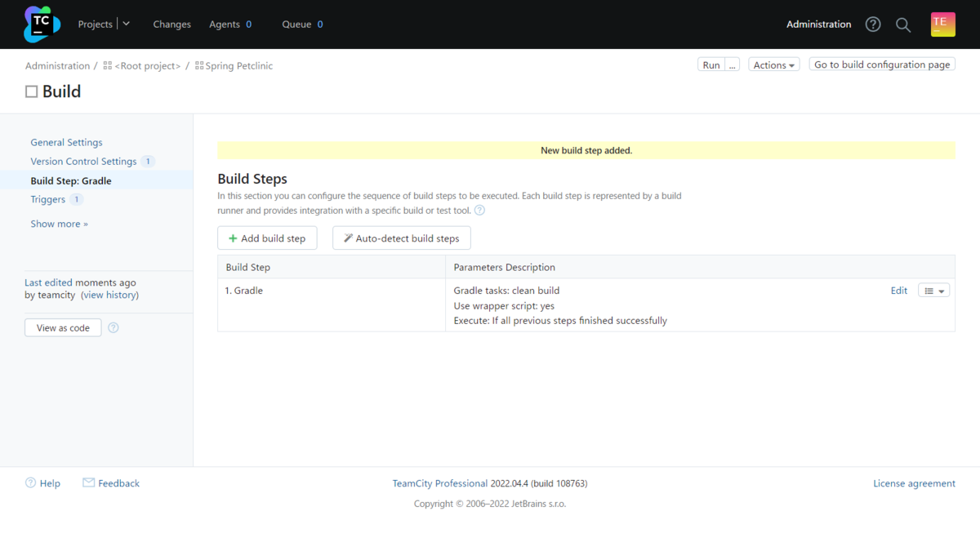Open the Changes tab
Viewport: 980px width, 551px height.
(x=171, y=24)
